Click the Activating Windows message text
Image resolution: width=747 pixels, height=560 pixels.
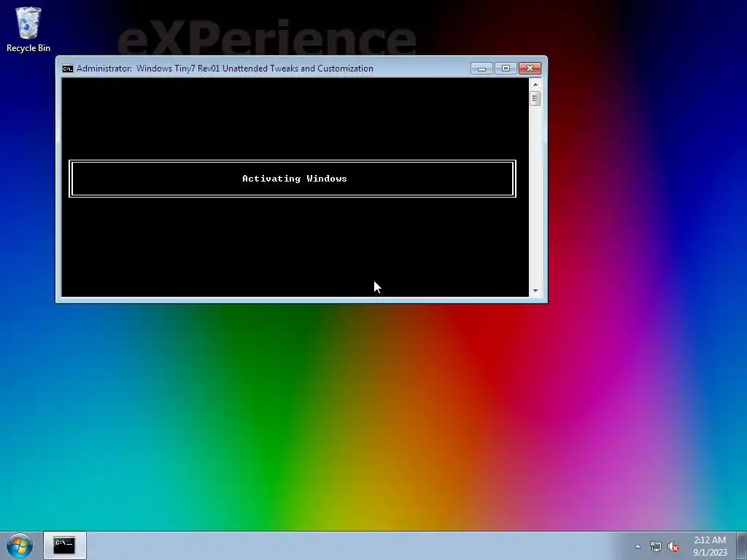pyautogui.click(x=295, y=179)
